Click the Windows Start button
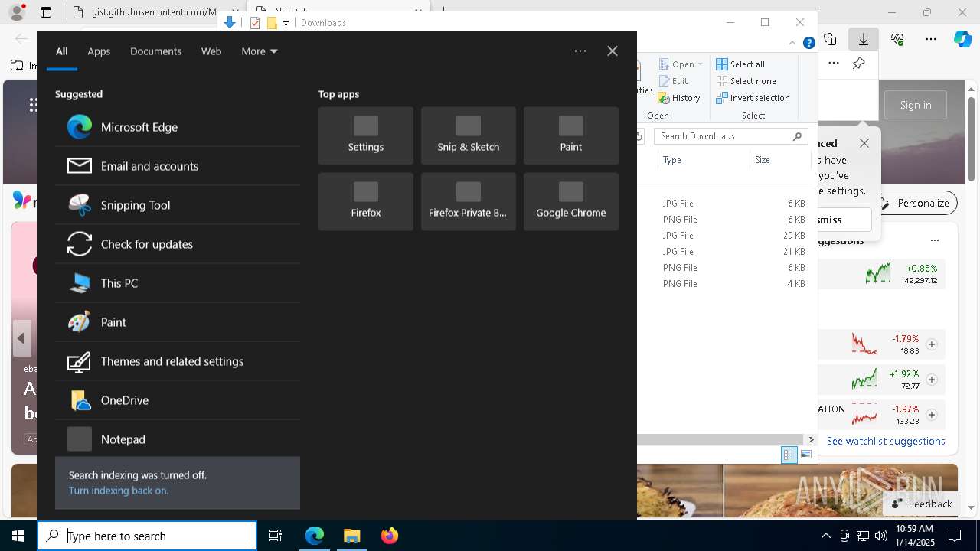Viewport: 980px width, 551px height. [x=18, y=536]
